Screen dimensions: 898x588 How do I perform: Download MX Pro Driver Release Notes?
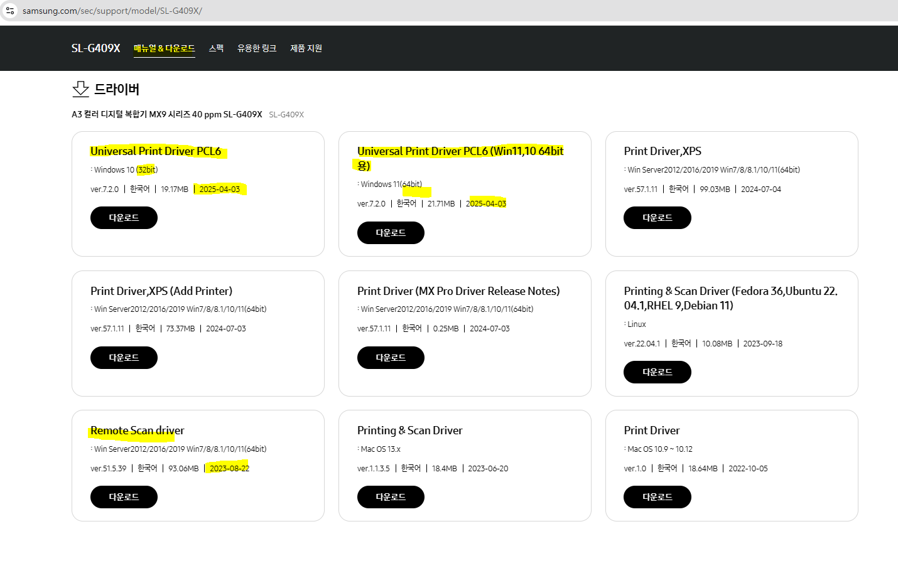point(391,358)
